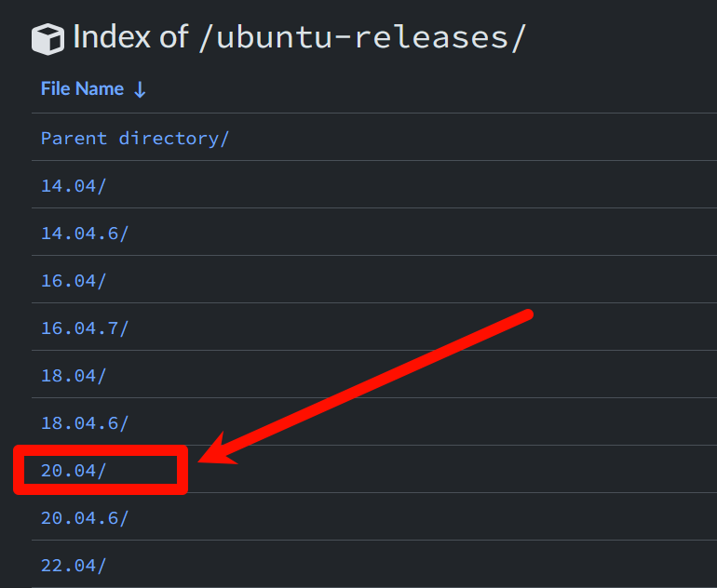Open the 14.04/ folder
The height and width of the screenshot is (588, 717).
74,186
